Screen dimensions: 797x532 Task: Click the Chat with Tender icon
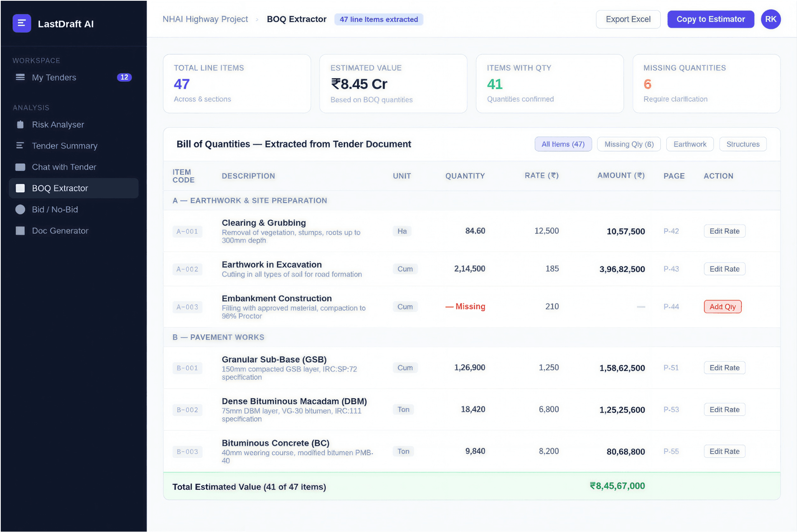(x=20, y=167)
